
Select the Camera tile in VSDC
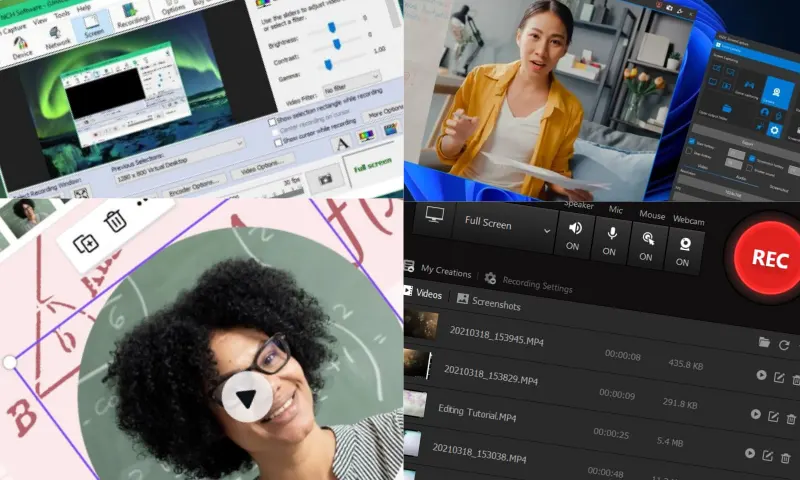(x=777, y=92)
